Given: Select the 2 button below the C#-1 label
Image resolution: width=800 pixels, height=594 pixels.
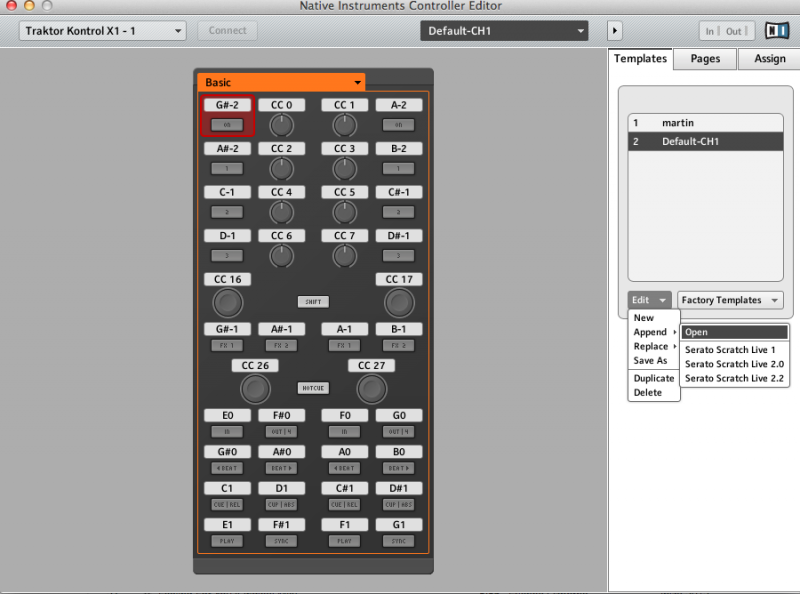Looking at the screenshot, I should [398, 212].
